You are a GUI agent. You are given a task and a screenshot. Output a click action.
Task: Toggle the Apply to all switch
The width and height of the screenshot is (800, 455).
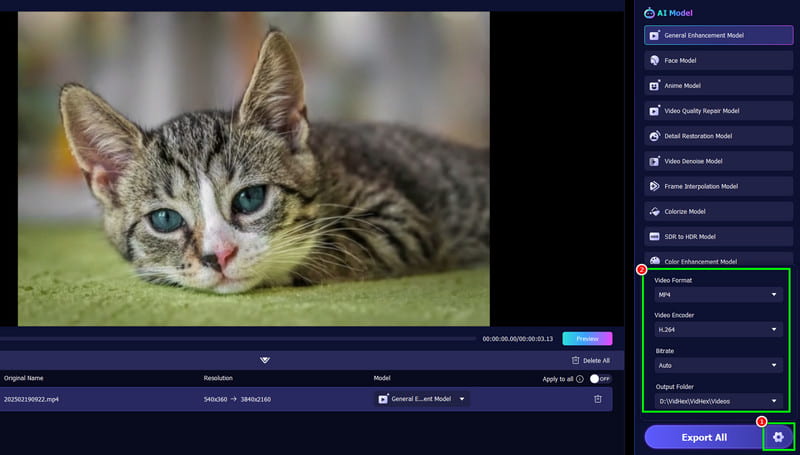pos(601,379)
